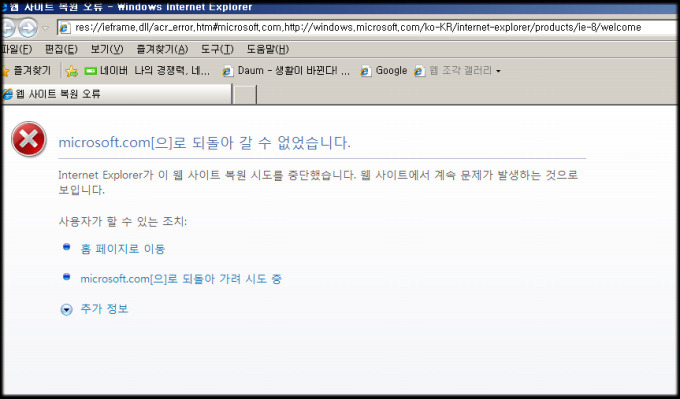
Task: Click the IE icon on the tab
Action: point(7,94)
